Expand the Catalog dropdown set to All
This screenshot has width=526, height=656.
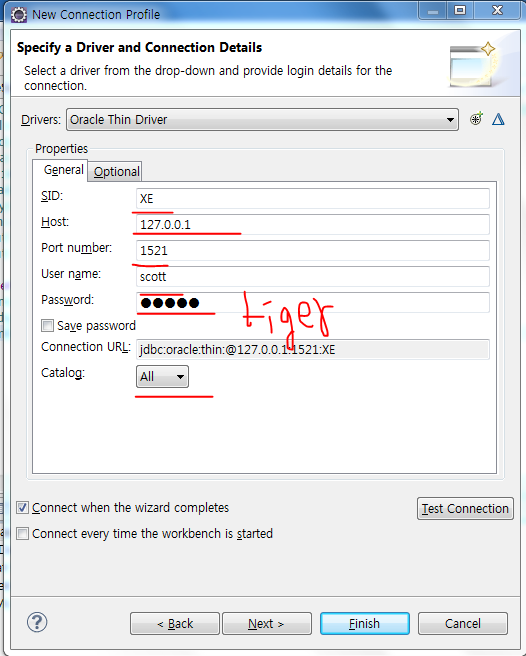[x=162, y=377]
